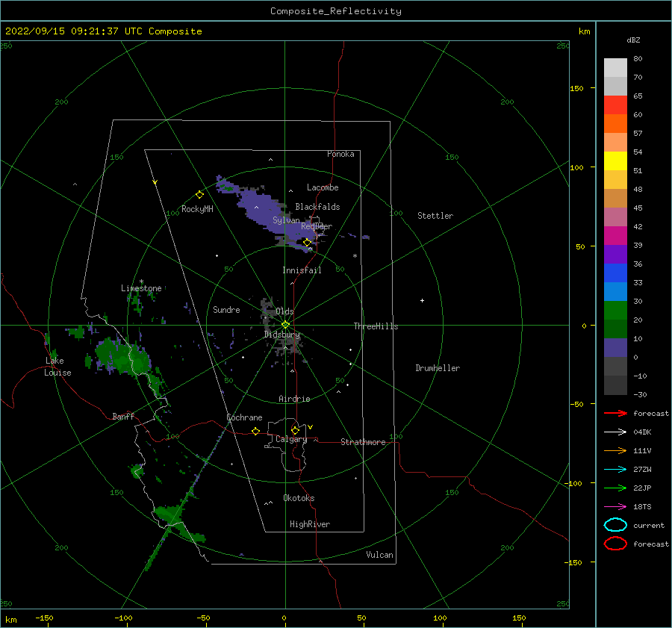Click the Limestone label

[x=141, y=288]
